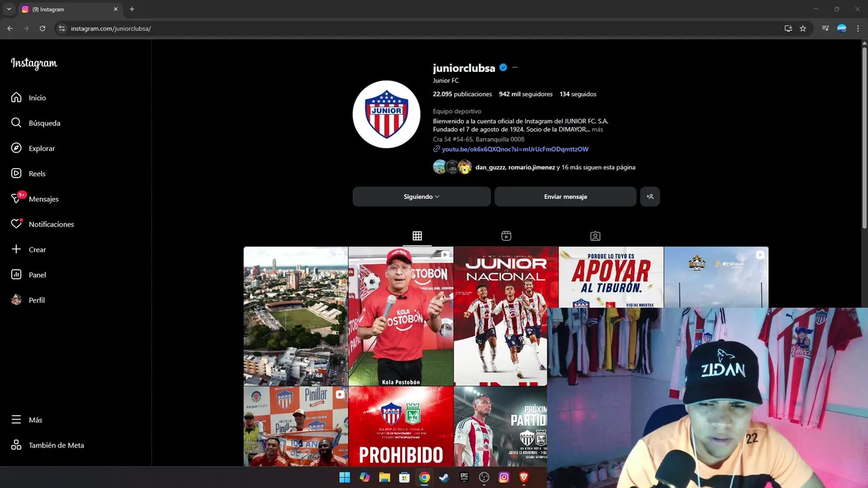Expand bio with the más link
This screenshot has width=868, height=488.
tap(597, 129)
